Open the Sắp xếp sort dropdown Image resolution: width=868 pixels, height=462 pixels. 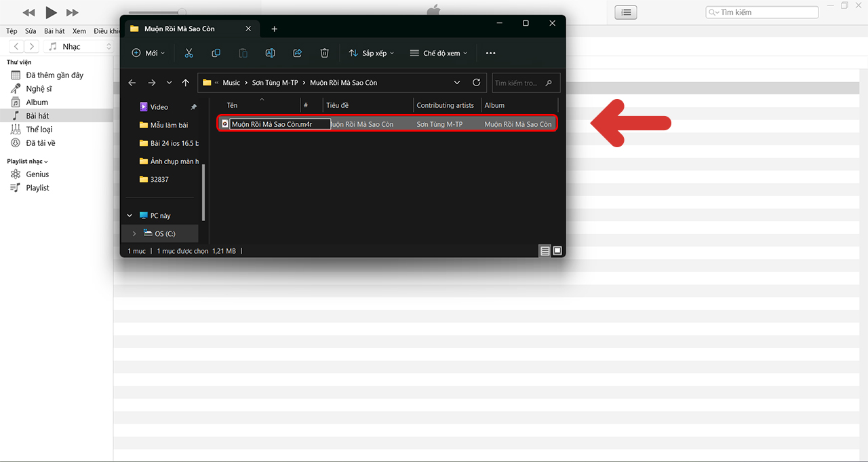click(371, 53)
